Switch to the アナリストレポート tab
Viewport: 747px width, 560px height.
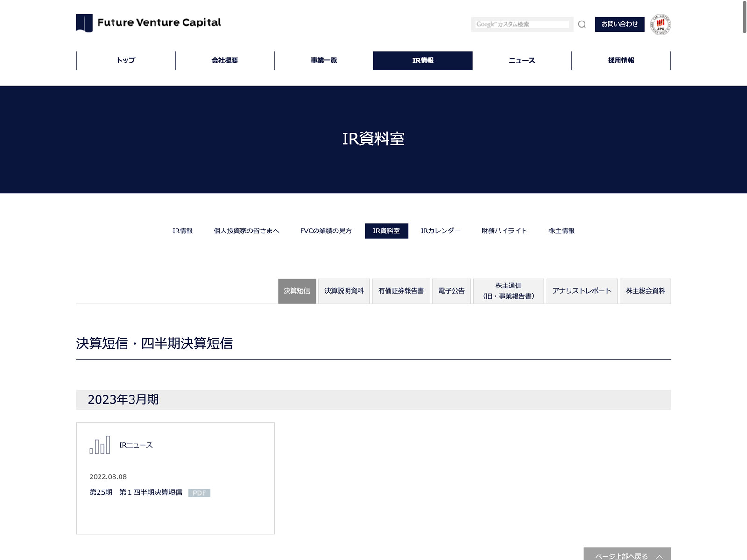pos(582,291)
